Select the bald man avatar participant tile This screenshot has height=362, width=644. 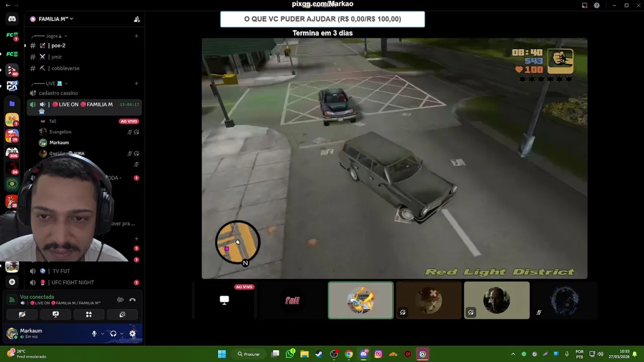(497, 300)
